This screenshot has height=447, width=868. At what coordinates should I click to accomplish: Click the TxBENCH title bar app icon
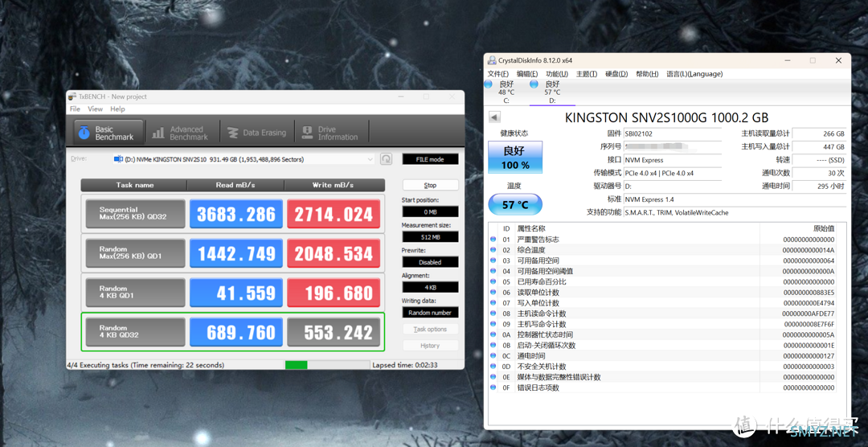point(72,96)
